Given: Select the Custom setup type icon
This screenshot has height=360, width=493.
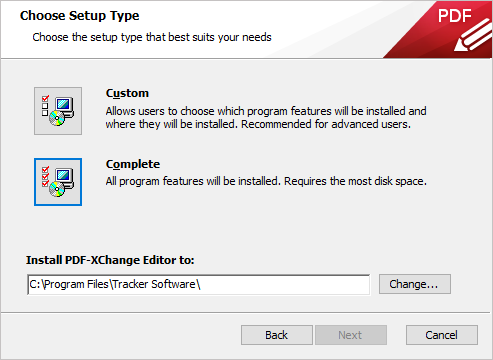Looking at the screenshot, I should coord(58,111).
